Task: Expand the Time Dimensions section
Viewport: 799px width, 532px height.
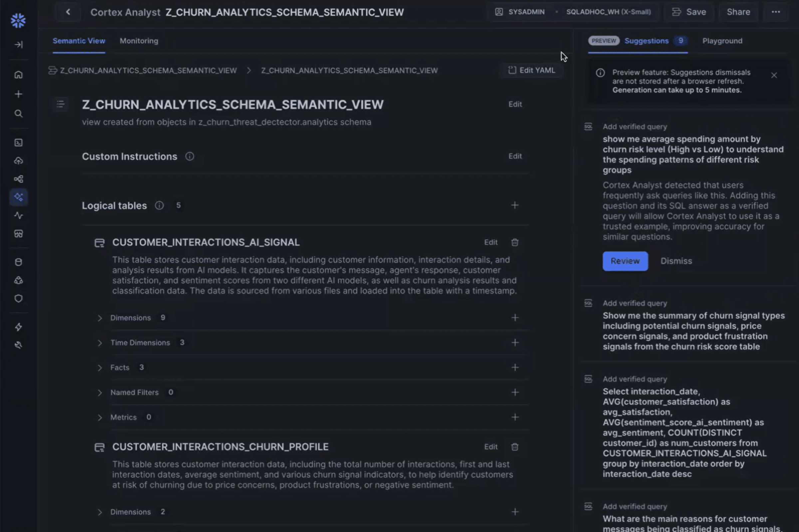Action: coord(100,342)
